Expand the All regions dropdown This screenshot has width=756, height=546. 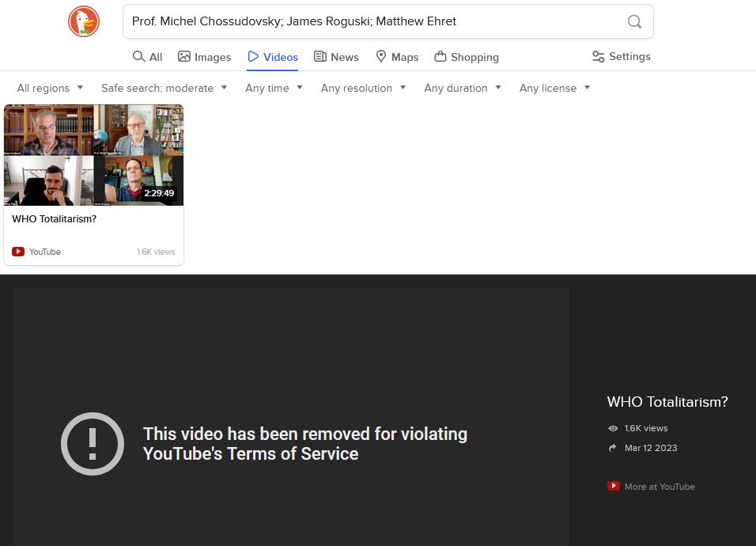(x=50, y=89)
